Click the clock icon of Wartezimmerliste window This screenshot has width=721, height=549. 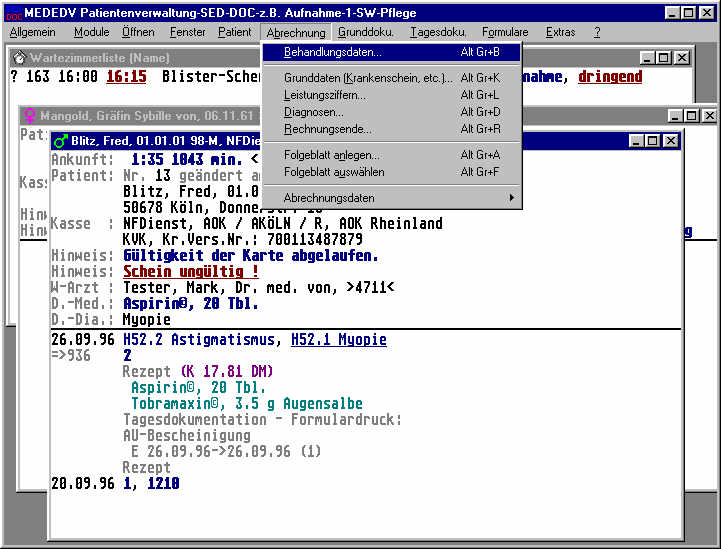click(19, 57)
